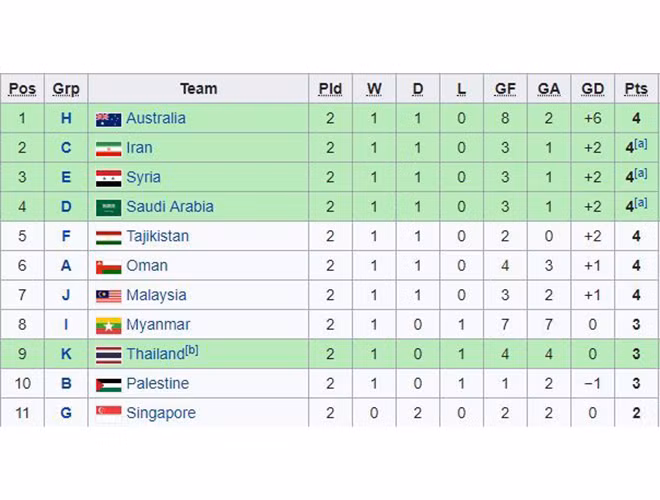Open the Oman team link
Screen dimensions: 660x500
[147, 266]
